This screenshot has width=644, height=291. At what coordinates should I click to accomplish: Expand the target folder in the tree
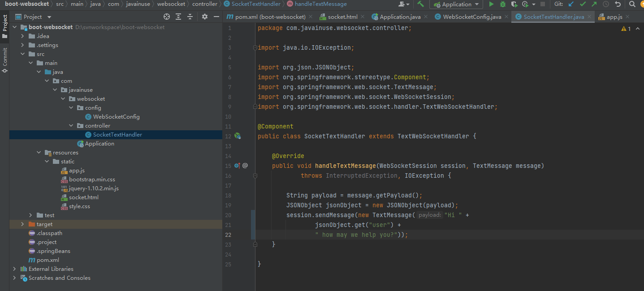[22, 224]
